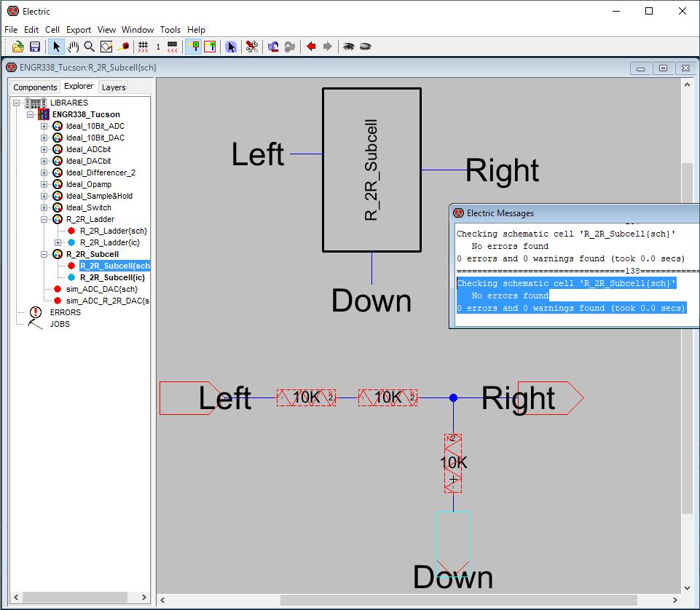Screen dimensions: 700x610
Task: Click the canvas vertical scrollbar thumb
Action: click(687, 335)
